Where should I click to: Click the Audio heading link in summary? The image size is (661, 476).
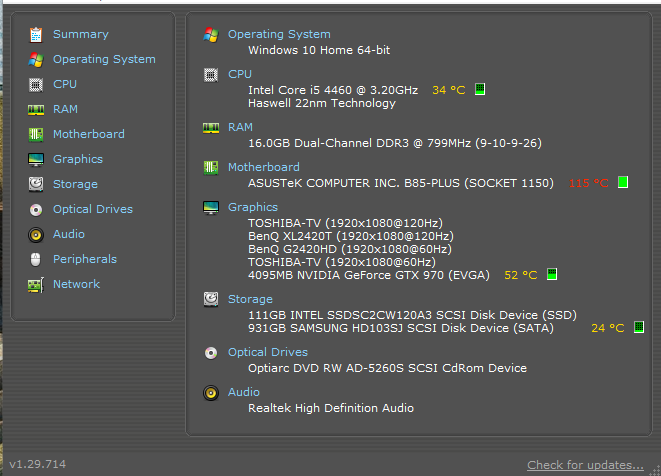(244, 392)
